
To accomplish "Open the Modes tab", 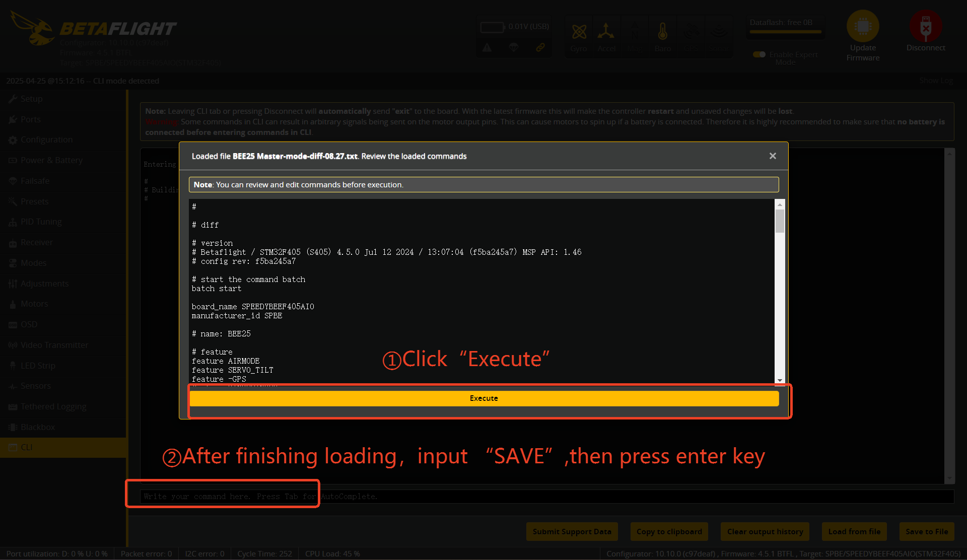I will tap(63, 263).
